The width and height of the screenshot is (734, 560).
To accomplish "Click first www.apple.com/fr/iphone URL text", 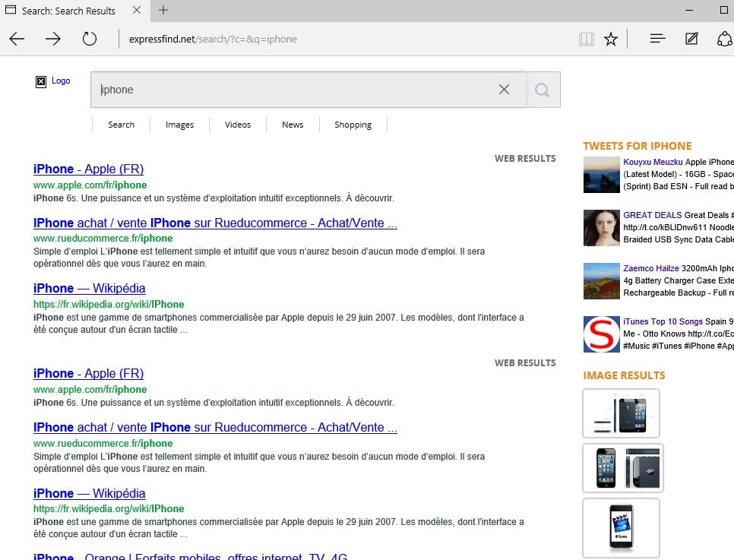I will point(90,185).
